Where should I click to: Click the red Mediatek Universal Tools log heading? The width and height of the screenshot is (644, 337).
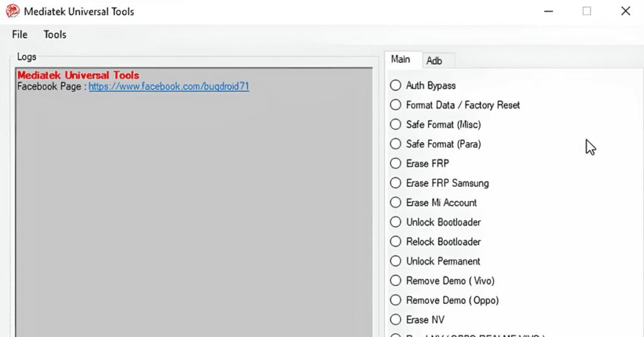78,75
